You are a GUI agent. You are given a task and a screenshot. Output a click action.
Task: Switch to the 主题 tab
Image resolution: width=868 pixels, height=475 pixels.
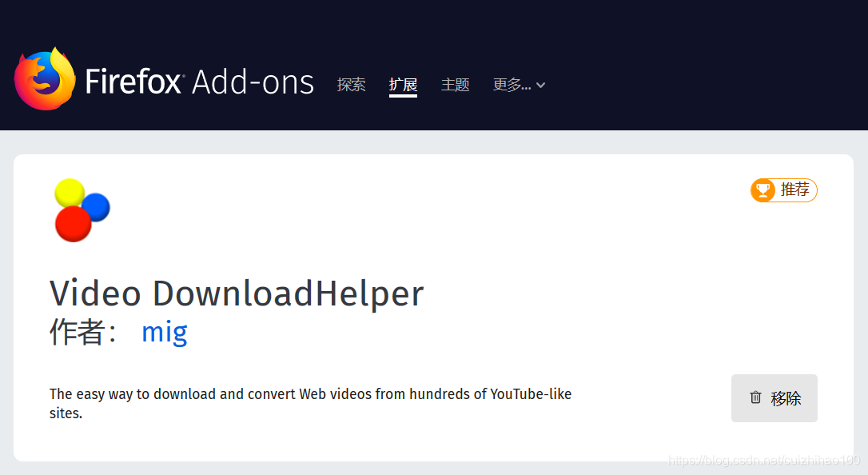click(x=455, y=85)
